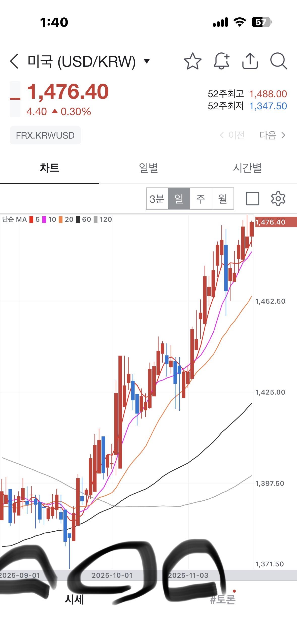The width and height of the screenshot is (297, 644).
Task: Open price alert bell icon
Action: coord(221,61)
